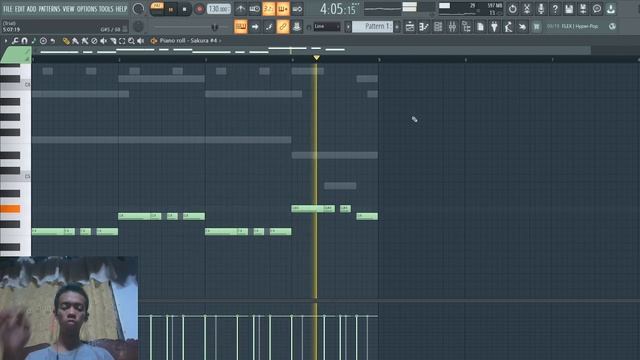This screenshot has width=640, height=360.
Task: Show the Channel rack window
Action: [x=438, y=27]
